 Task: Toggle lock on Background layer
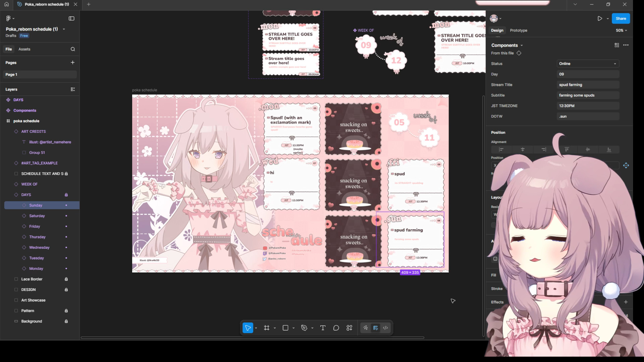coord(66,321)
